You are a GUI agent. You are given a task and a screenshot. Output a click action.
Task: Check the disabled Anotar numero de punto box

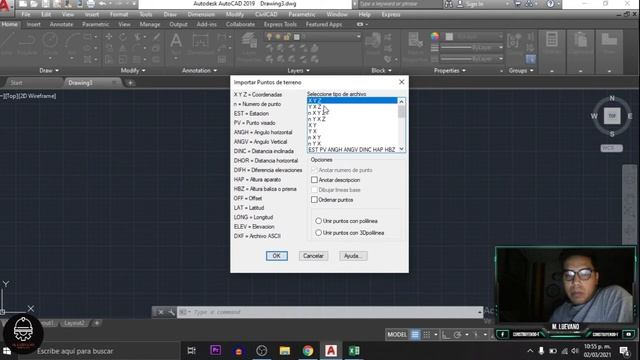(314, 170)
